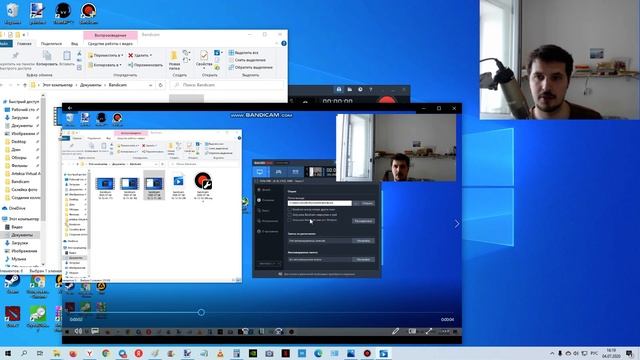Show hidden system tray icons chevron

tap(552, 353)
